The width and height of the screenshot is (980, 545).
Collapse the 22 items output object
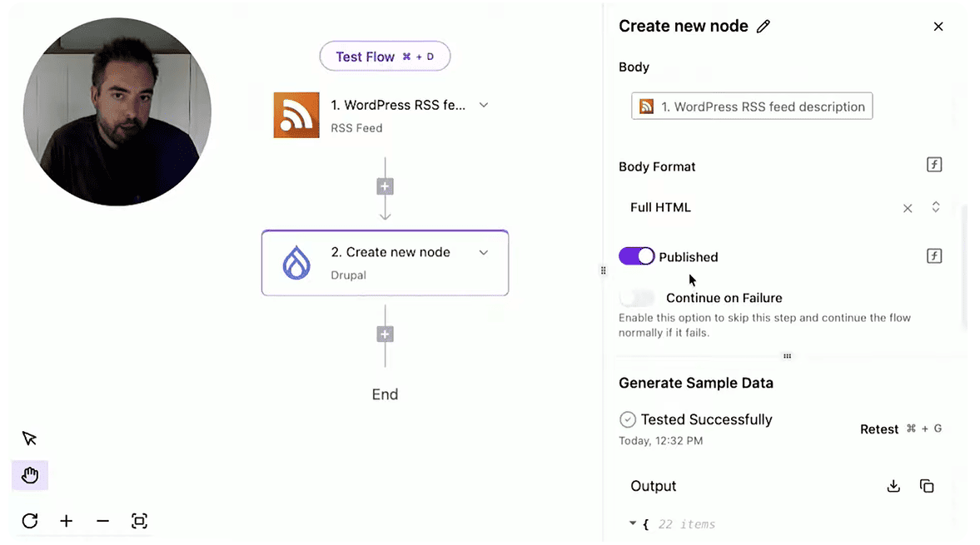point(633,523)
